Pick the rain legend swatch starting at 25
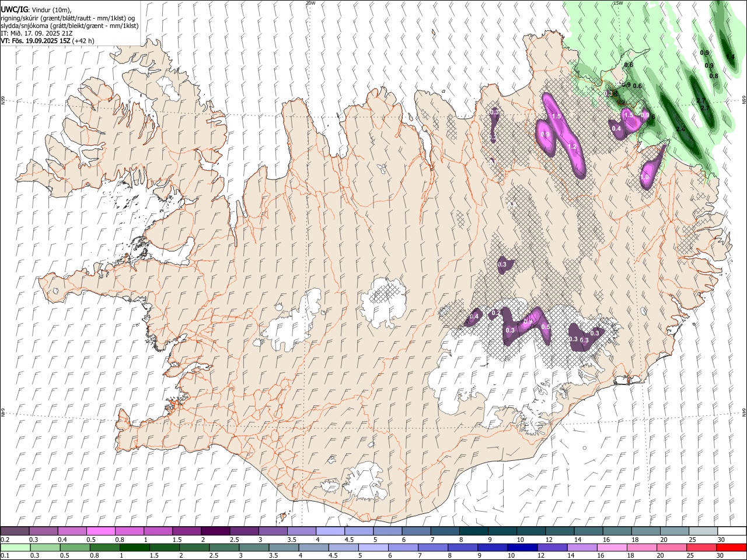Screen dimensions: 747x560 pyautogui.click(x=703, y=548)
